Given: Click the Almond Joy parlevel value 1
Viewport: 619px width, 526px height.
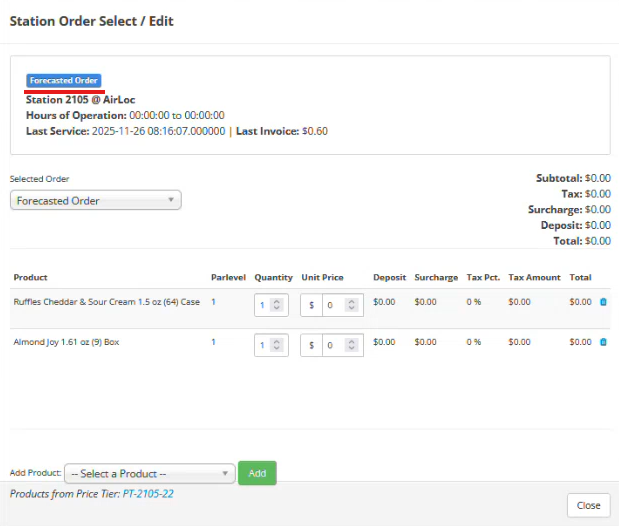Looking at the screenshot, I should 214,342.
